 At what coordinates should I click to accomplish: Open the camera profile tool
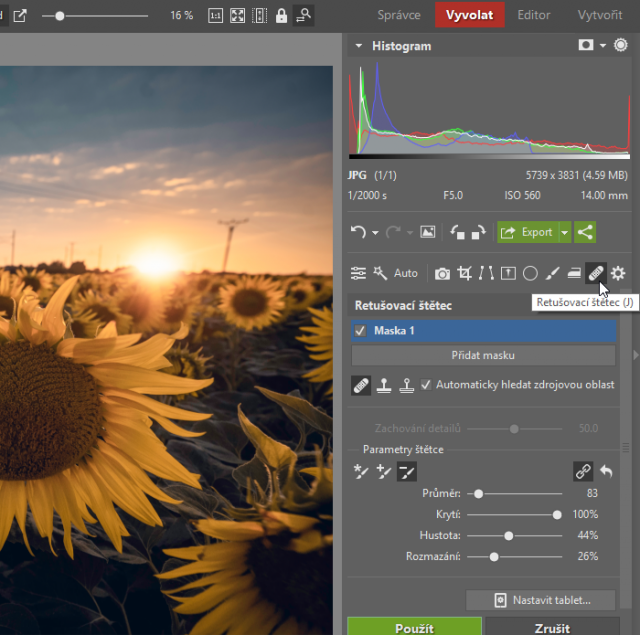click(x=442, y=273)
